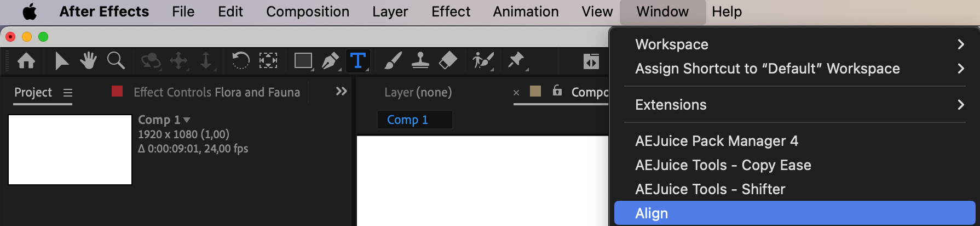Toggle the composition panel lock icon
Screen dimensions: 980x226
tap(557, 91)
